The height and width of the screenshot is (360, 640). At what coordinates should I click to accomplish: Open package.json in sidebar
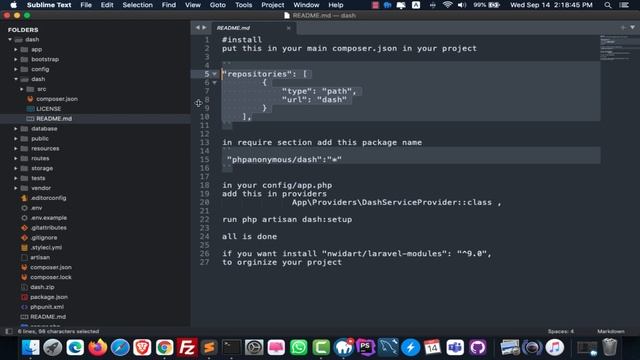tap(49, 297)
